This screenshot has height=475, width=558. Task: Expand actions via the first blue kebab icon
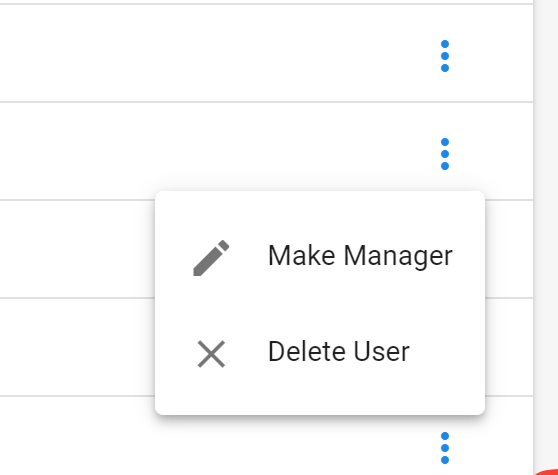coord(444,56)
